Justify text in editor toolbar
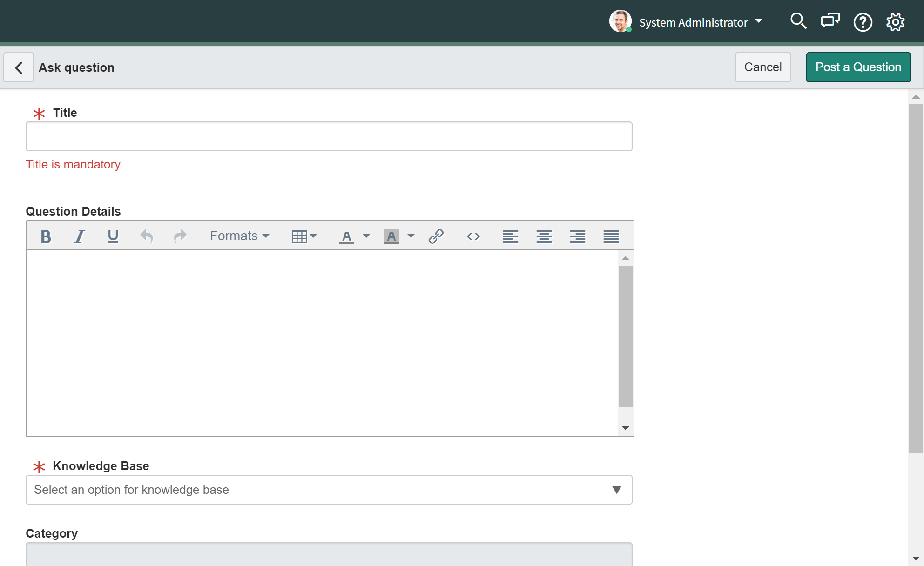 (611, 236)
